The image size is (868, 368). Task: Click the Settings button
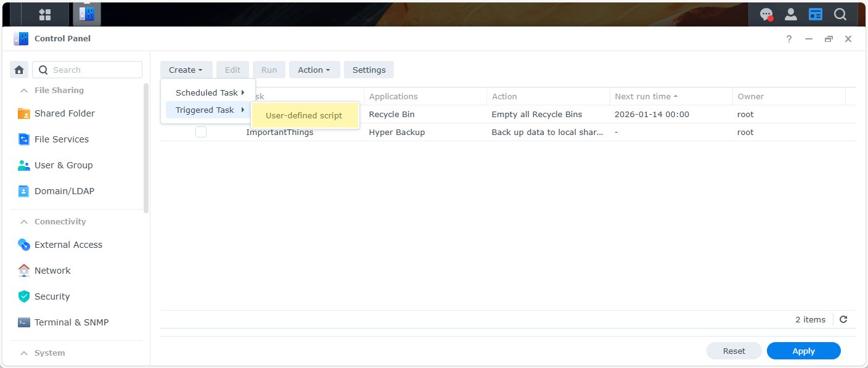369,70
